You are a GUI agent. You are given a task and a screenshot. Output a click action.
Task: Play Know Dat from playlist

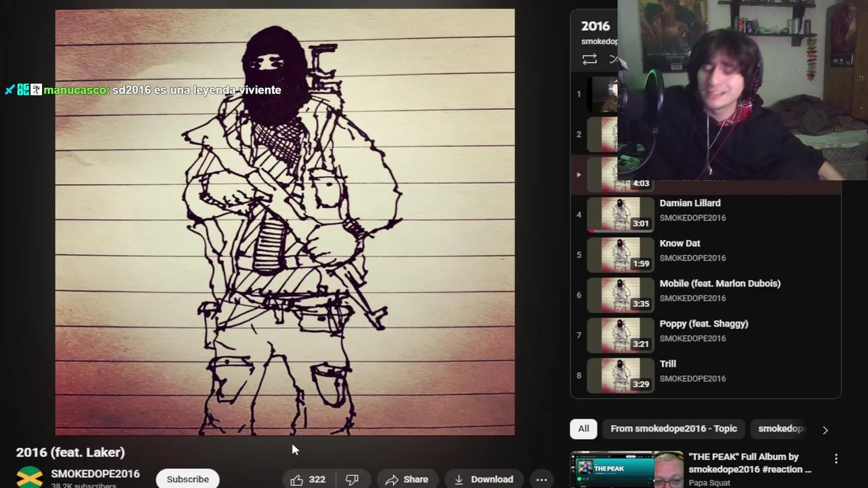pyautogui.click(x=679, y=243)
